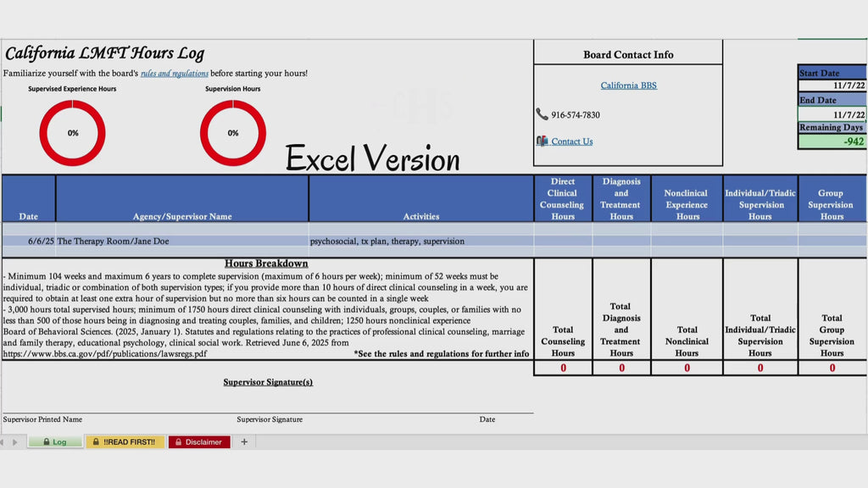Select the Start Date value cell
Screen dimensions: 868x488
tap(832, 86)
